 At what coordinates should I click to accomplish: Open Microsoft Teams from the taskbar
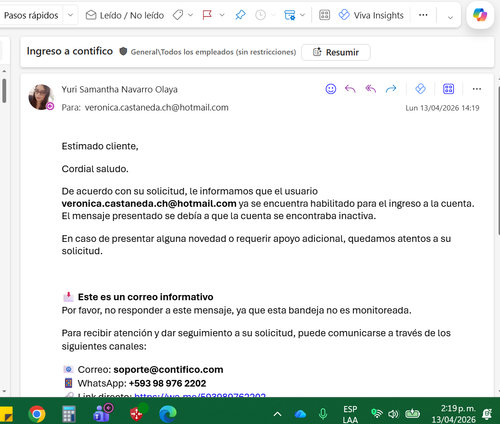(103, 413)
